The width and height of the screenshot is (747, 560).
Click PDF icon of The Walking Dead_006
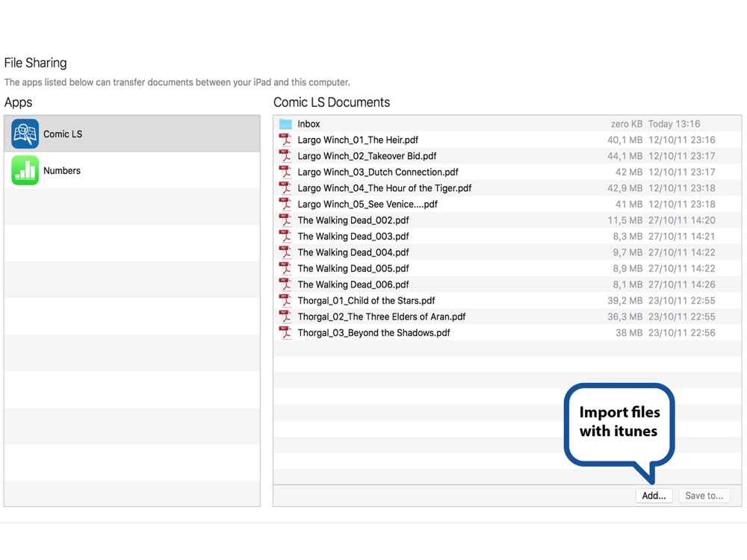pyautogui.click(x=285, y=284)
